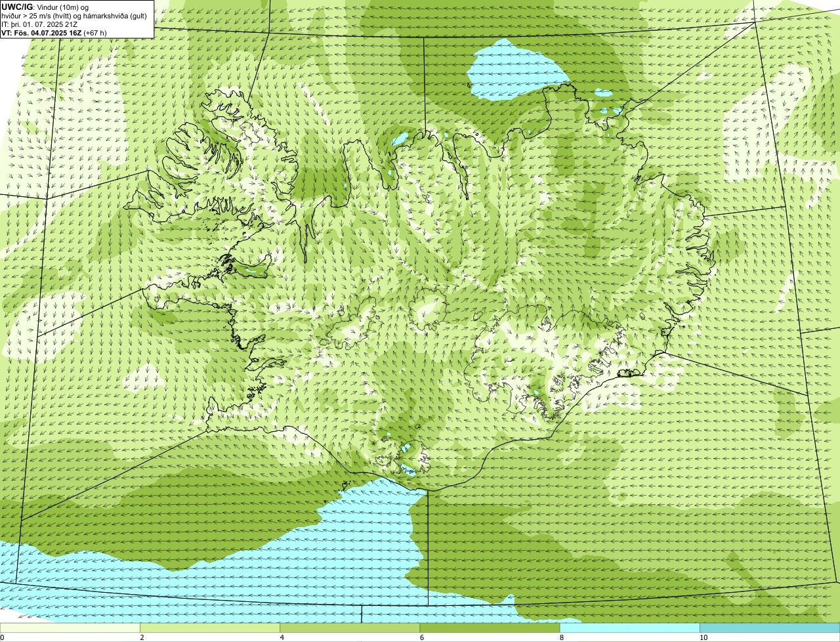Screen dimensions: 840x642
Task: Click the "hviður > 25 m/s (hvítt)" description line
Action: coord(74,15)
